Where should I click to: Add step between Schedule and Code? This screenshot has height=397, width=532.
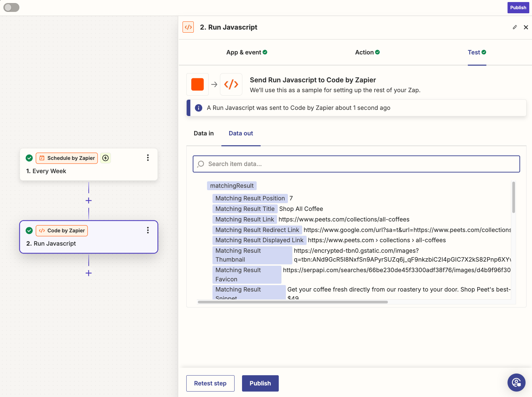click(89, 201)
